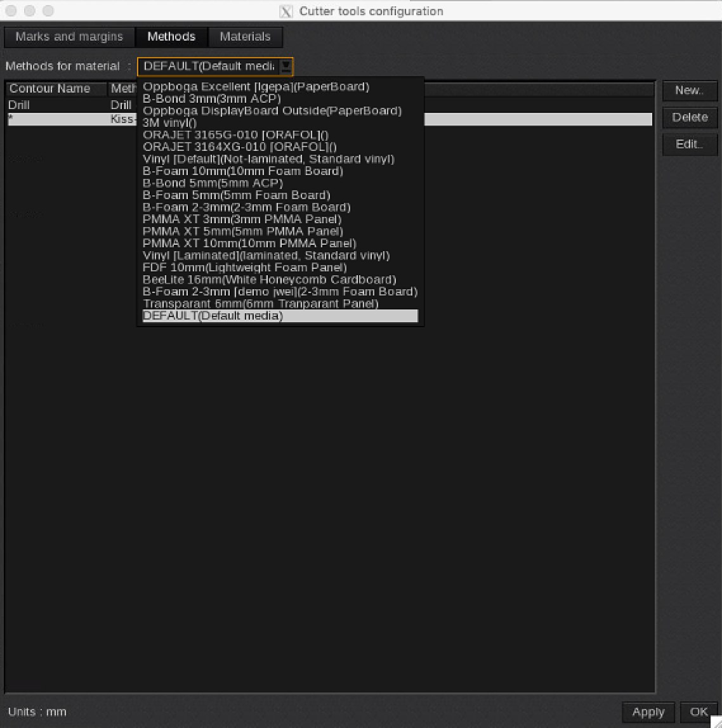The width and height of the screenshot is (722, 728).
Task: Select the Methods tab
Action: [171, 37]
